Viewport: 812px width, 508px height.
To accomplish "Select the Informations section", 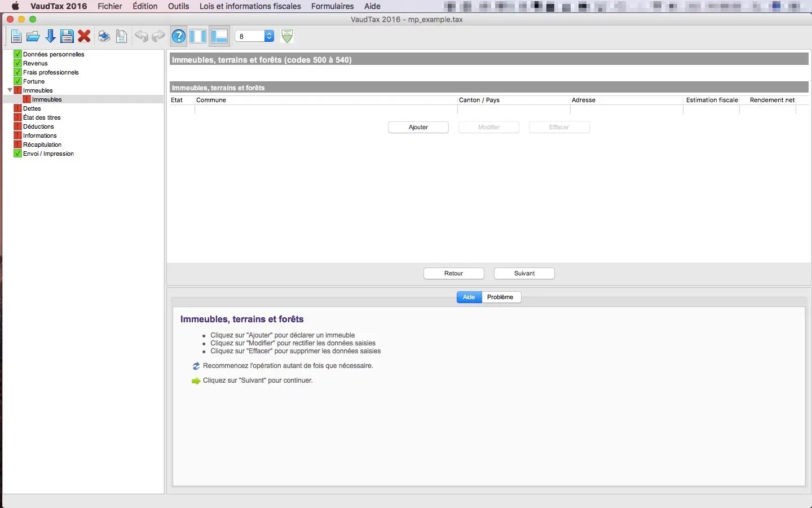I will click(40, 135).
